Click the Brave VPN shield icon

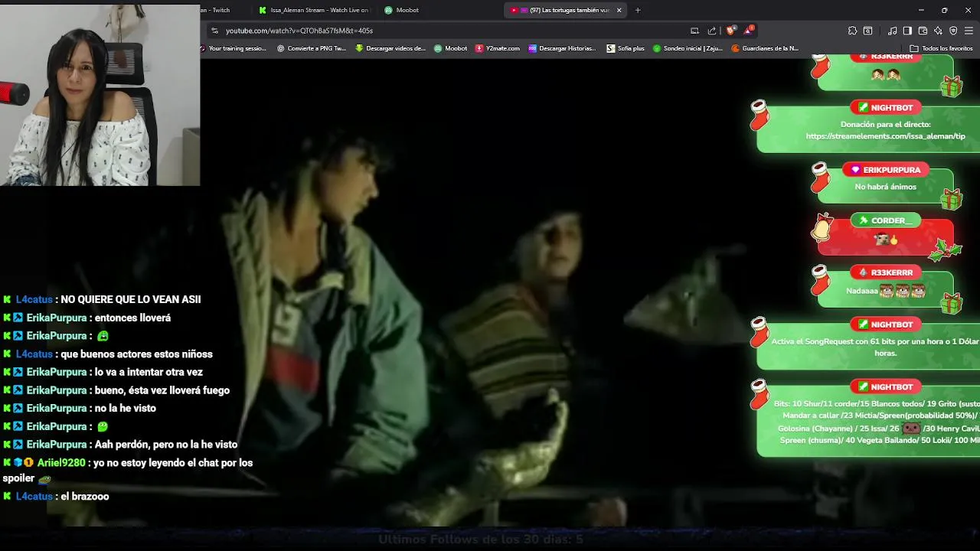coord(953,31)
